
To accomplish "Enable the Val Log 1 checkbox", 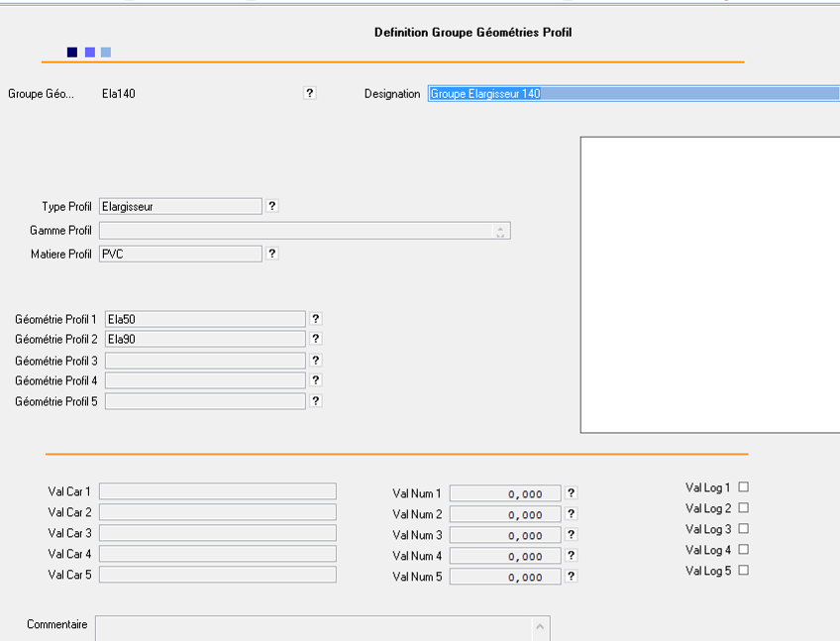I will [744, 486].
